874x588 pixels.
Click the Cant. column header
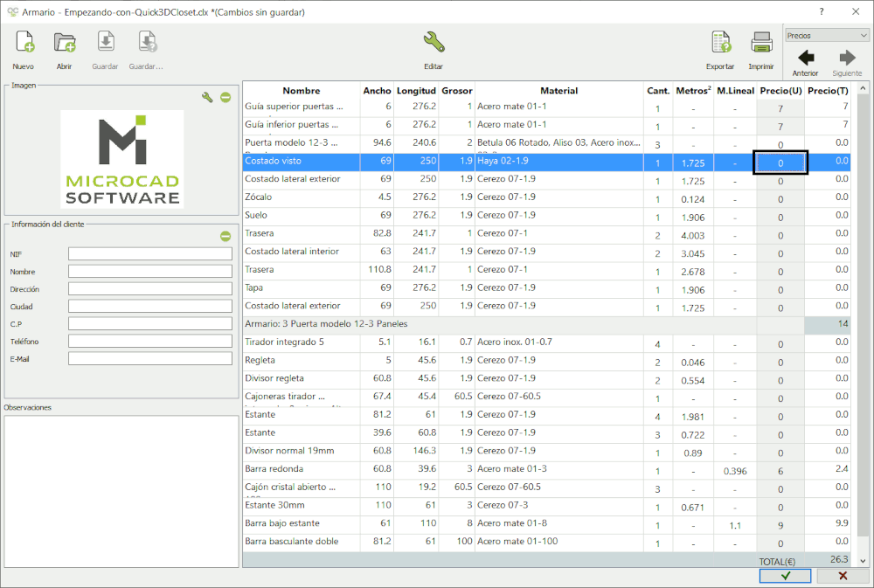tap(658, 90)
